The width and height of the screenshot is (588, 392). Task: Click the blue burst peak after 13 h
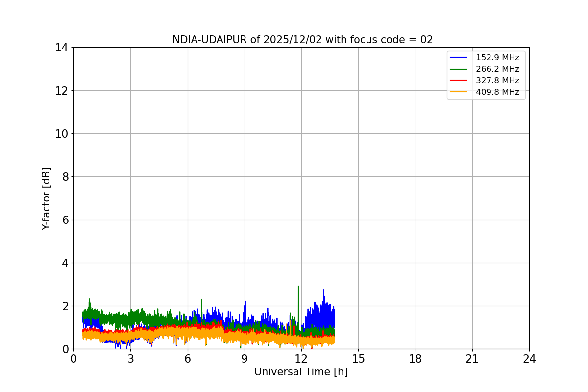(x=323, y=292)
